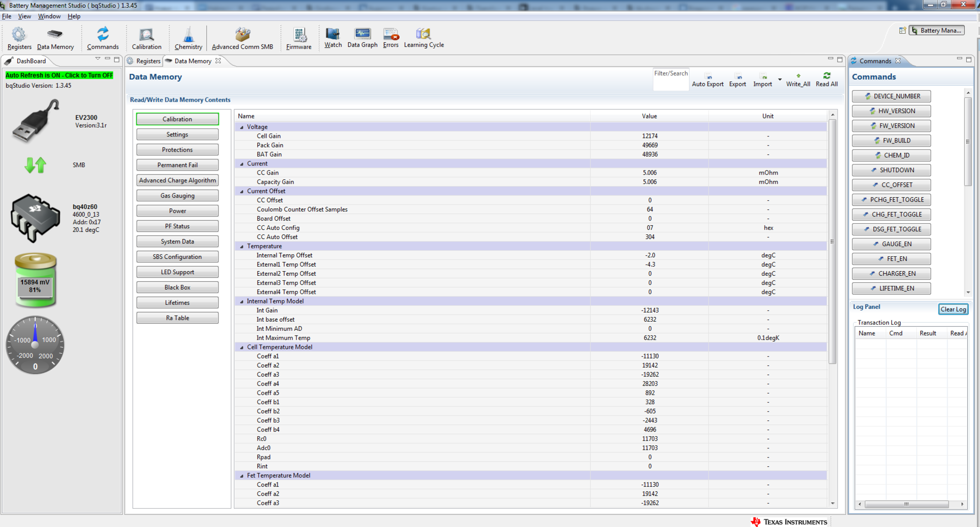Image resolution: width=980 pixels, height=527 pixels.
Task: Toggle the CHG_FET_TOGGLE command
Action: (891, 214)
